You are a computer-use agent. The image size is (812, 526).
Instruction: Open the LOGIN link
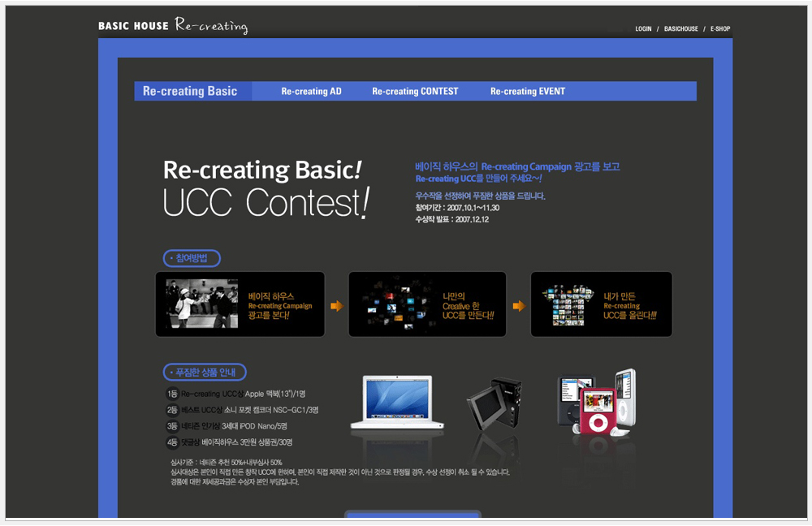[x=643, y=29]
